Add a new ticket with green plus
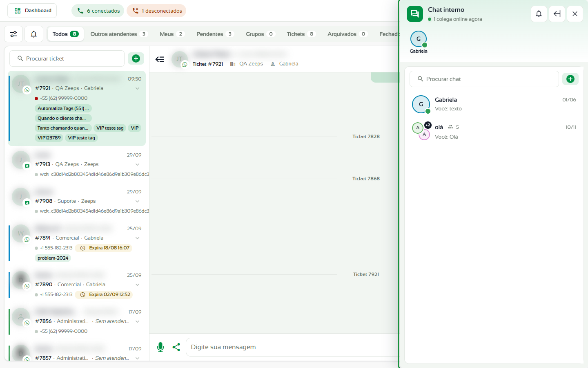This screenshot has width=588, height=368. (x=136, y=58)
